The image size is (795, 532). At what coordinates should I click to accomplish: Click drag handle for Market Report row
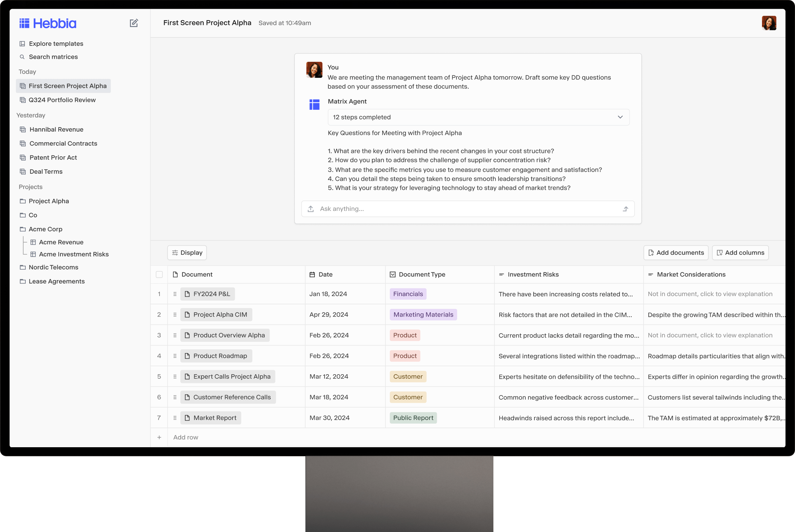[x=175, y=418]
